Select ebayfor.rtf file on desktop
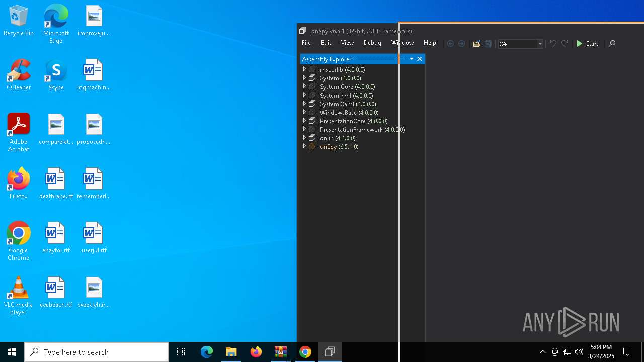The height and width of the screenshot is (362, 644). tap(56, 238)
